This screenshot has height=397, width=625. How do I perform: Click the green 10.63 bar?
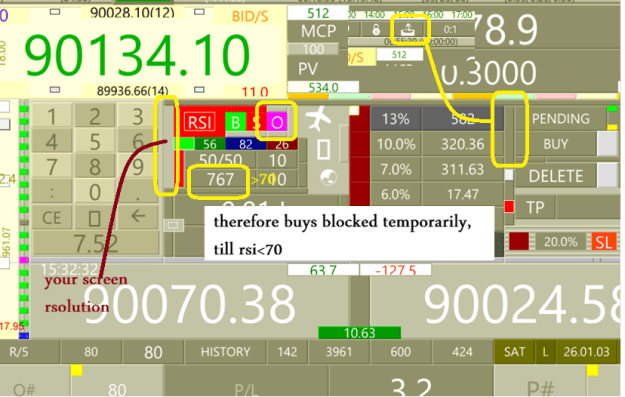(x=360, y=332)
